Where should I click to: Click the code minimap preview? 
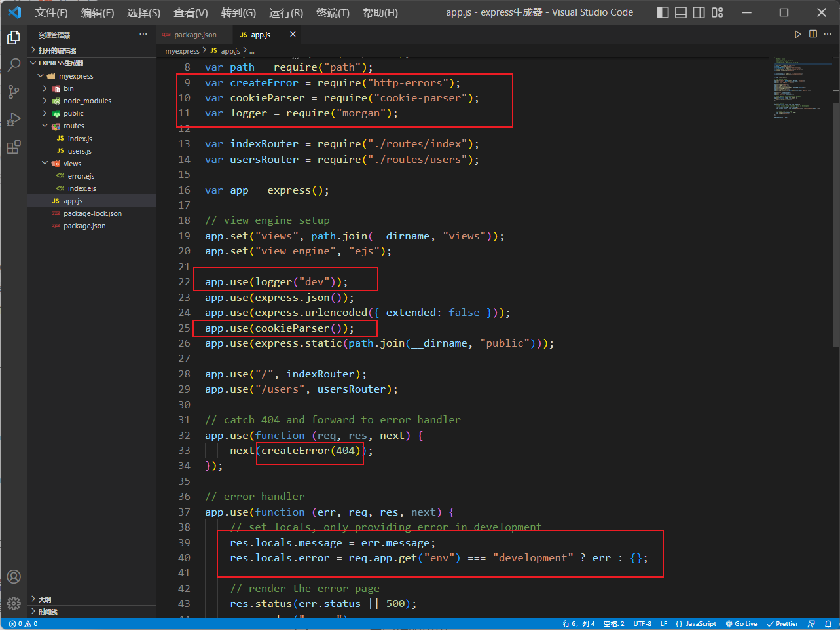pos(802,88)
